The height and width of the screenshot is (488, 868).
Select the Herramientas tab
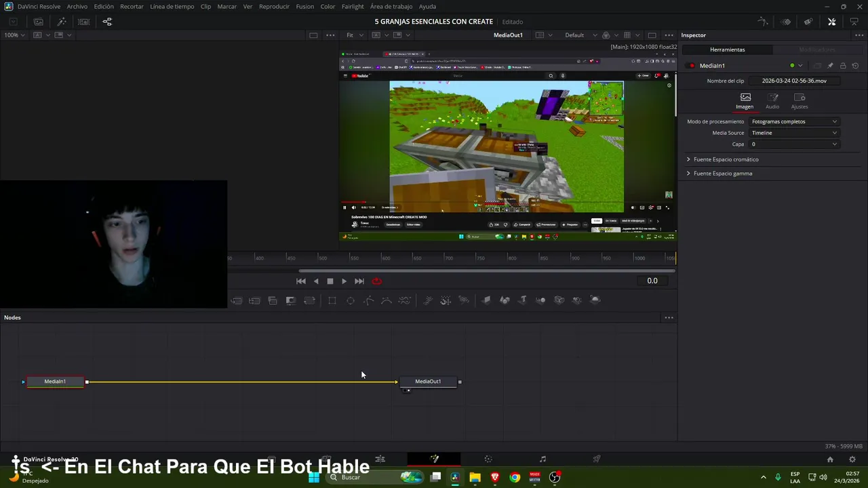point(727,49)
